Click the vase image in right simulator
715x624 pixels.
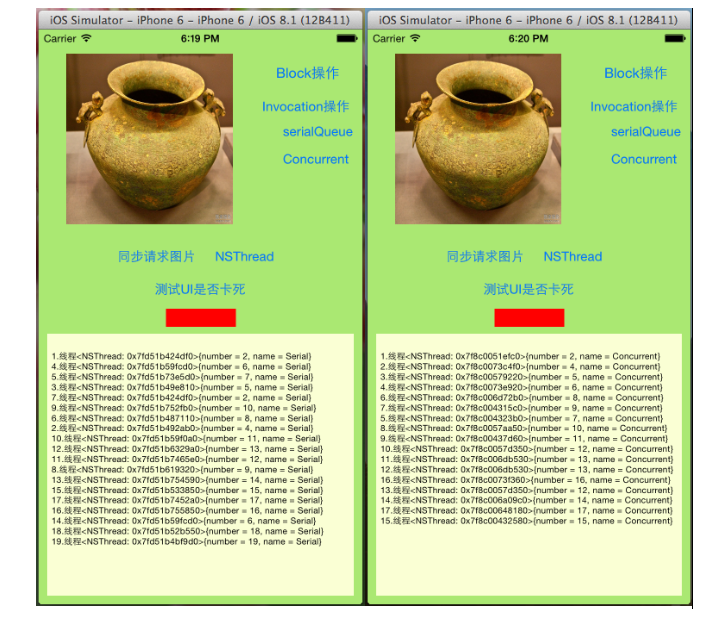(x=478, y=139)
